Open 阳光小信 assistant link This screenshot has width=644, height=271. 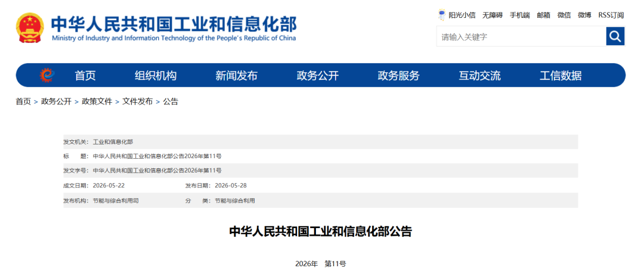pyautogui.click(x=462, y=15)
